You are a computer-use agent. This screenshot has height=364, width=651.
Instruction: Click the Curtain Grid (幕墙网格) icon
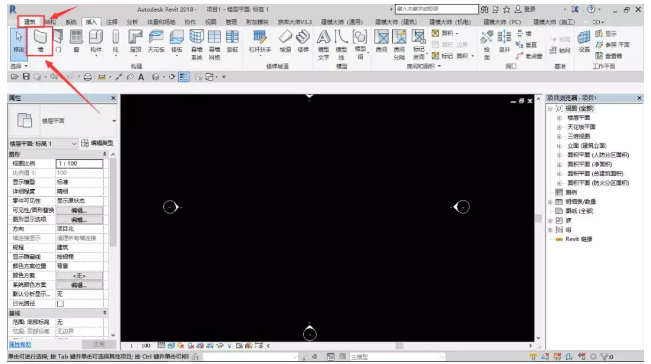(x=214, y=44)
